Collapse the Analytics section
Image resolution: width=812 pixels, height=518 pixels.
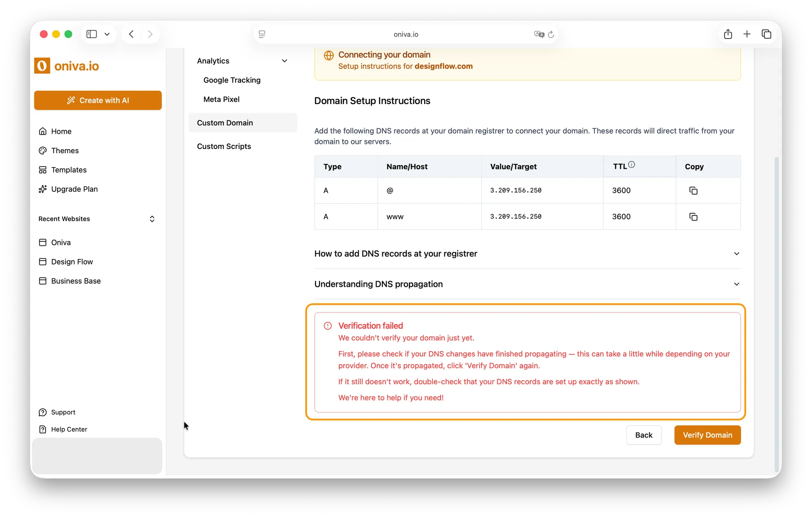(x=285, y=61)
